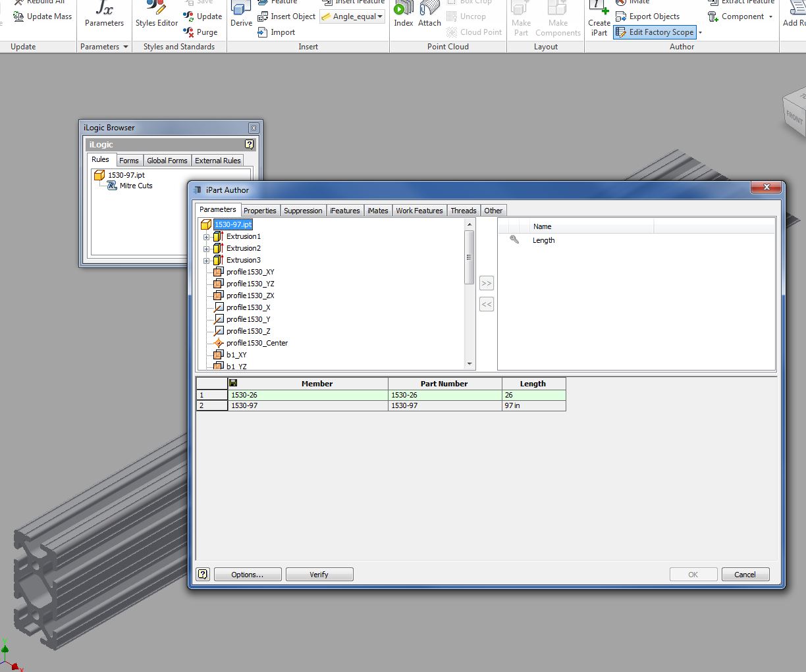Toggle Edit Factory Scope off
This screenshot has height=672, width=806.
coord(655,32)
